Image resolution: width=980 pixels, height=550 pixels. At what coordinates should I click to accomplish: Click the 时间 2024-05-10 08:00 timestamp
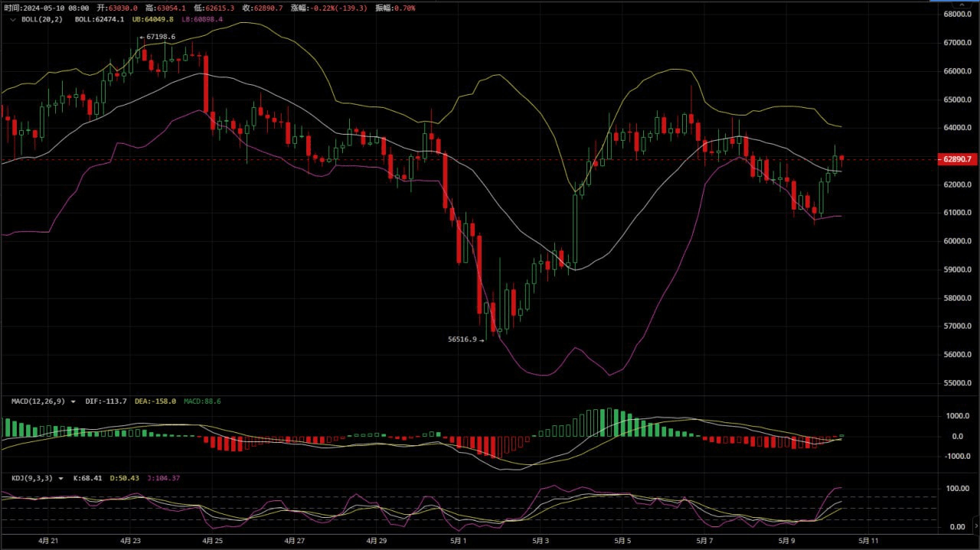(x=46, y=8)
